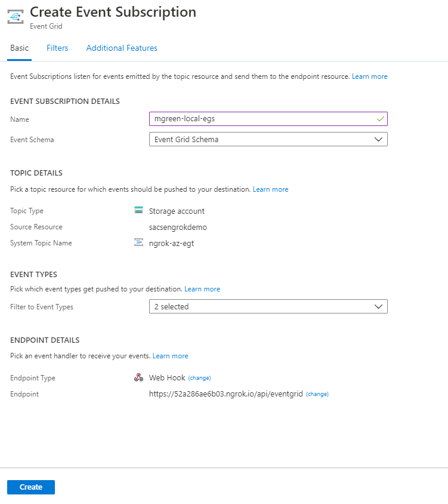Click the EVENT TYPES section heading
Viewport: 448px width, 504px height.
click(34, 275)
